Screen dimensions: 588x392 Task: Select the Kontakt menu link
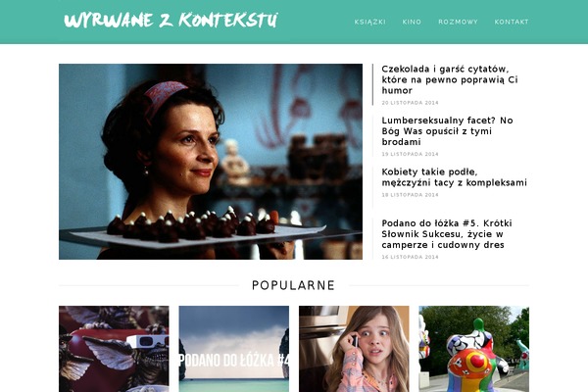coord(512,22)
